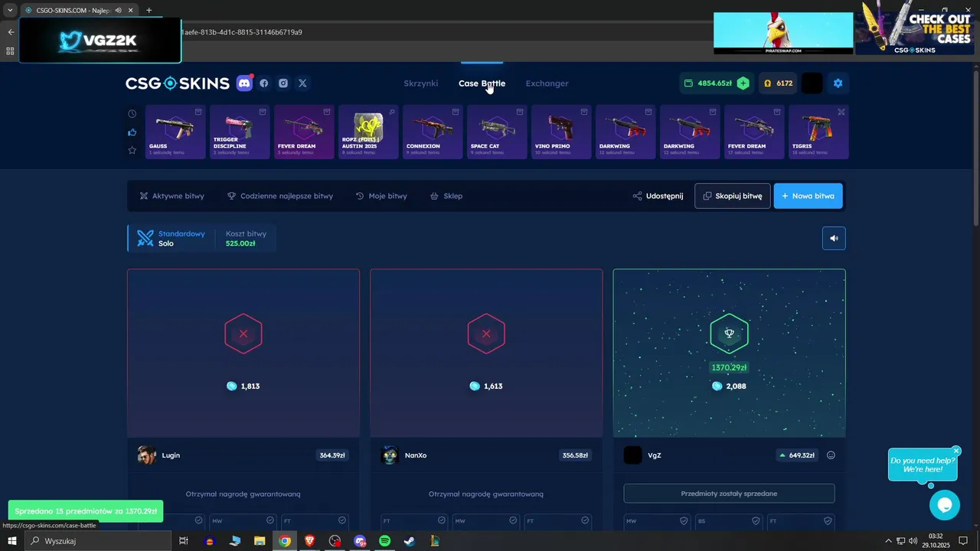
Task: Click the CSGO-SKINS logo
Action: coord(178,83)
